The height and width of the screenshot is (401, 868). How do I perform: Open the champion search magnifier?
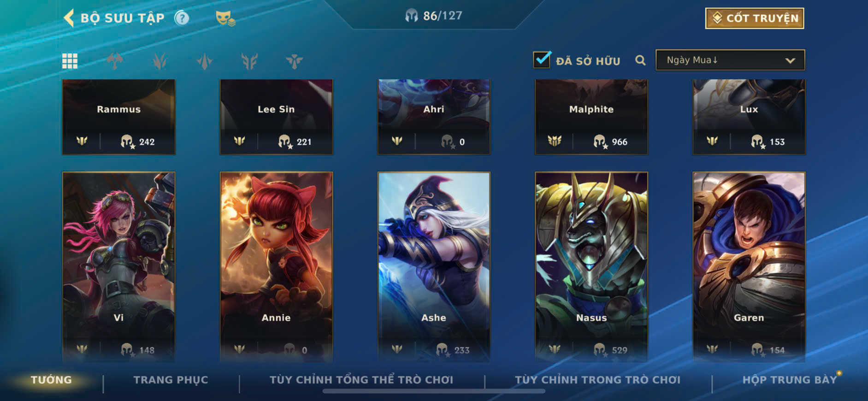point(640,60)
